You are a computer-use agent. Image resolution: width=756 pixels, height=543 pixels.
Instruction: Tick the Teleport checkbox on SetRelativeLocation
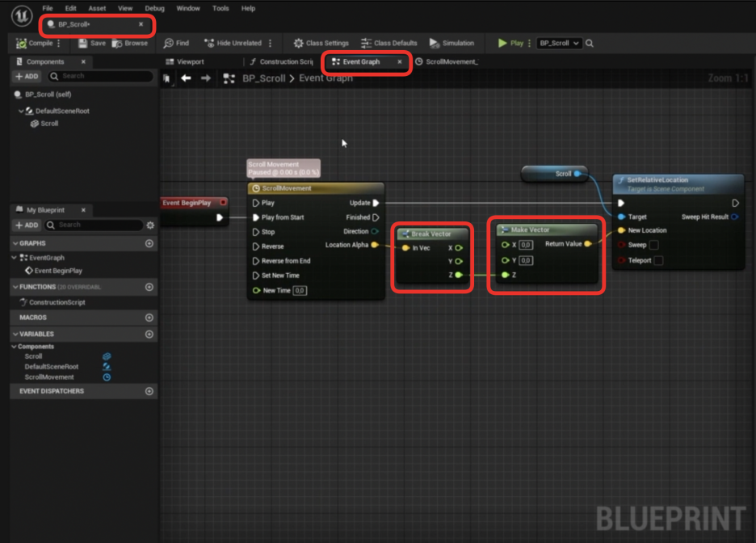(658, 260)
